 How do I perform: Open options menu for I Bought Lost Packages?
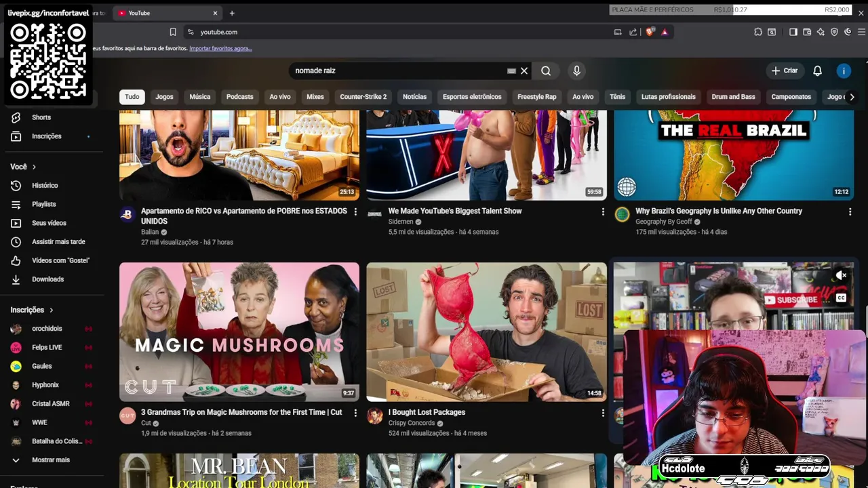tap(603, 413)
